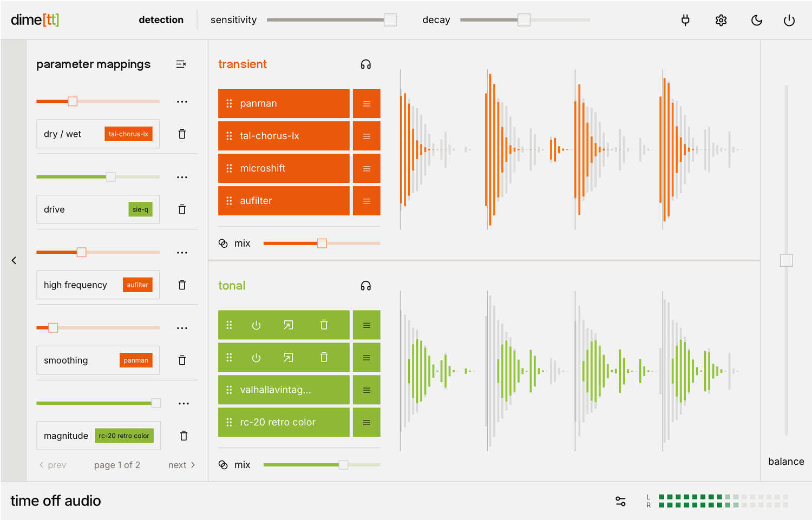This screenshot has width=812, height=520.
Task: Click the plugin plug icon in header
Action: (x=685, y=21)
